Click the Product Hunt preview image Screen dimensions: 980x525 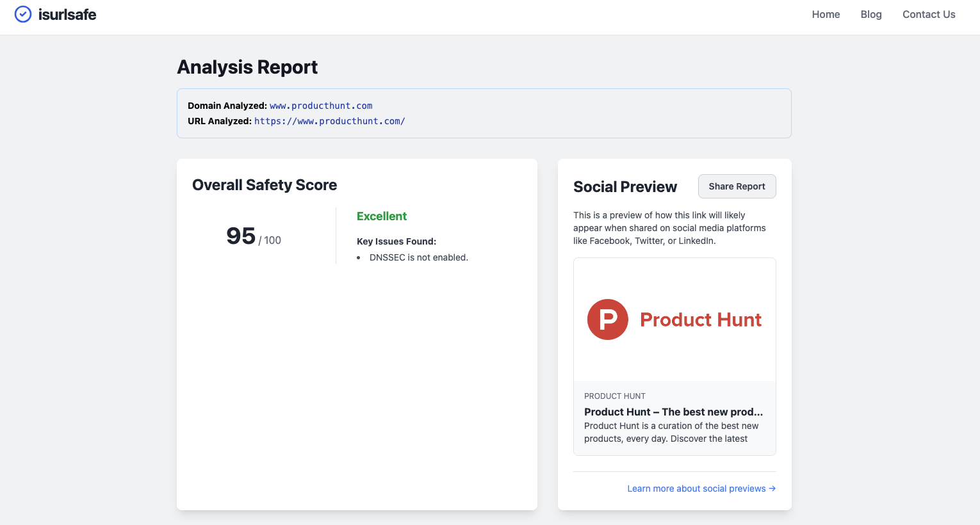[x=674, y=319]
